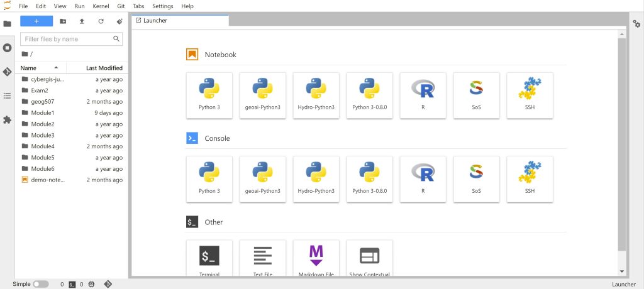Click the Filter files by name field
Viewport: 644px width, 289px height.
[67, 39]
